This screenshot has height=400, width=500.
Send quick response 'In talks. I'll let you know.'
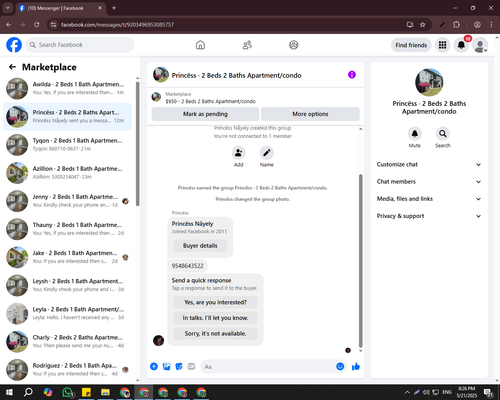tap(215, 318)
